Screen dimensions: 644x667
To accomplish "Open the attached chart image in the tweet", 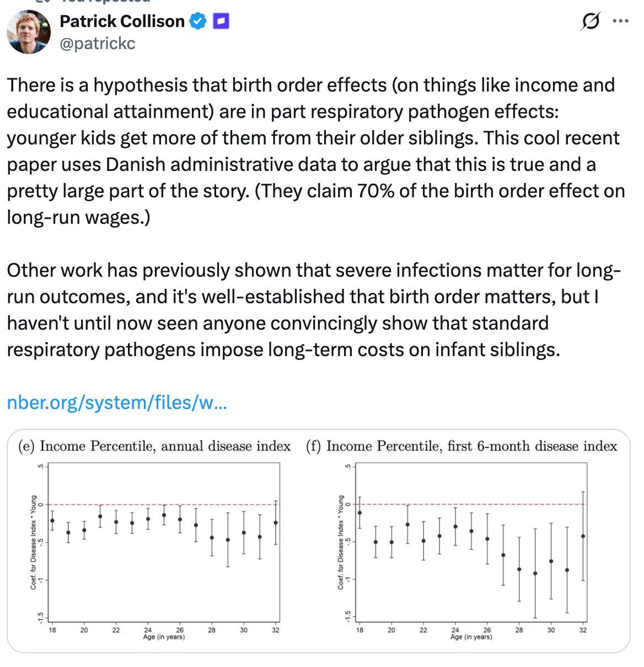I will tap(318, 541).
